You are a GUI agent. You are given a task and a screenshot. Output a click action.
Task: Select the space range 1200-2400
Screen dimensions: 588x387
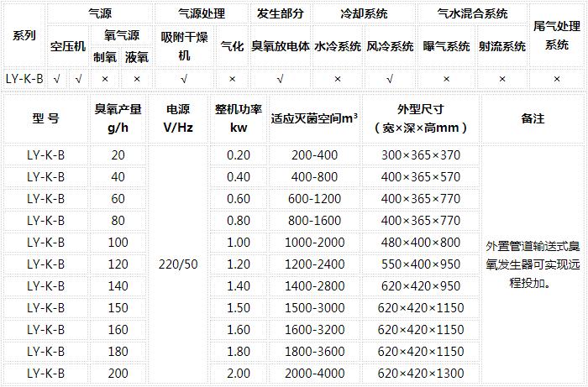(314, 264)
